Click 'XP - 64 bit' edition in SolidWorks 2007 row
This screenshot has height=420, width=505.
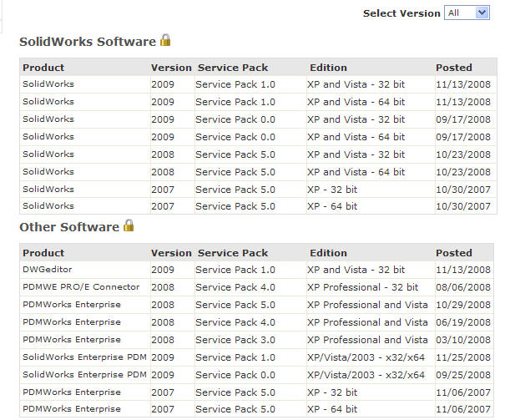pos(332,206)
